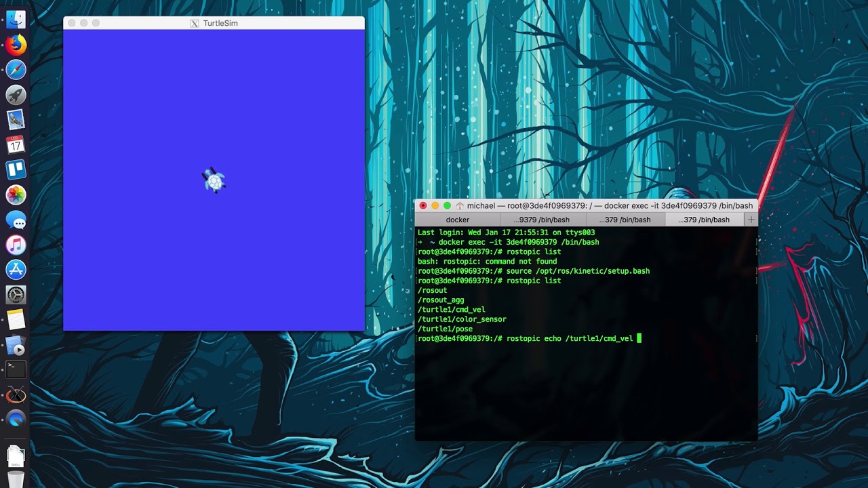The image size is (868, 488).
Task: Click the 'Last login' line in Terminal
Action: (x=507, y=232)
